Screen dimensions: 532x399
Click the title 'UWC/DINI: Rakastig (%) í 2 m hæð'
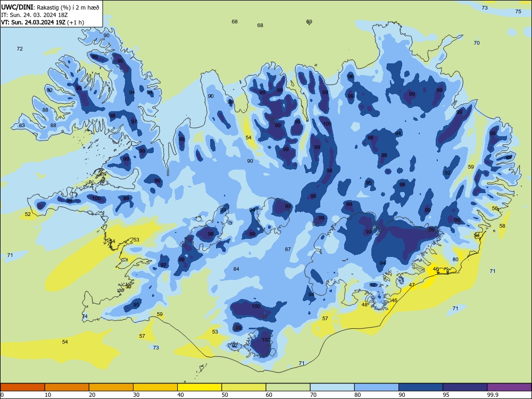pyautogui.click(x=50, y=7)
